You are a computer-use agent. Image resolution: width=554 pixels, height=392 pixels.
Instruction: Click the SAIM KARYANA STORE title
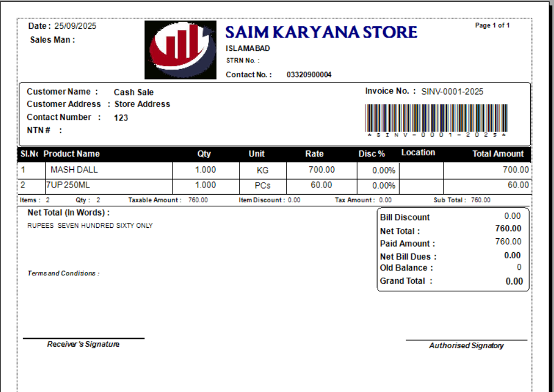pos(321,33)
